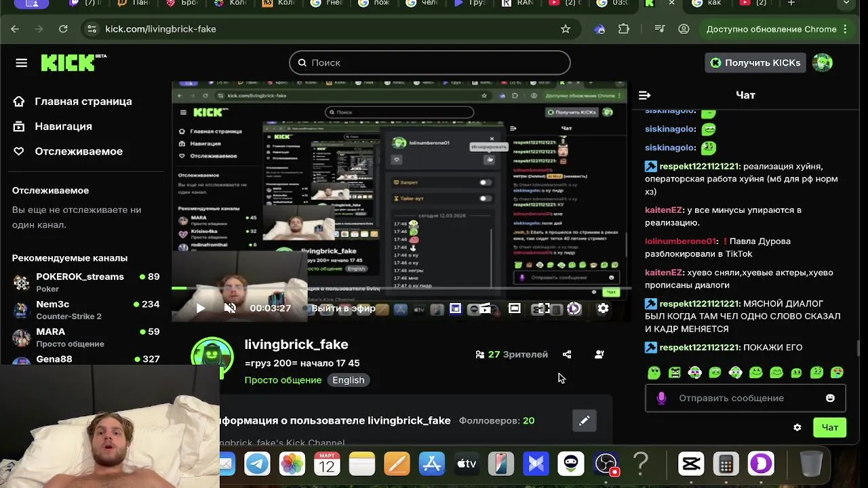Click lolinumberone01 username in chat
The width and height of the screenshot is (868, 488).
point(681,241)
